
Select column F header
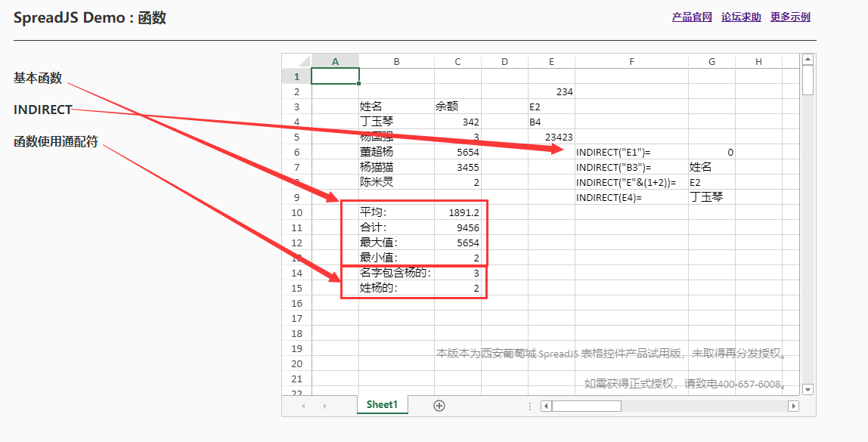(x=631, y=61)
